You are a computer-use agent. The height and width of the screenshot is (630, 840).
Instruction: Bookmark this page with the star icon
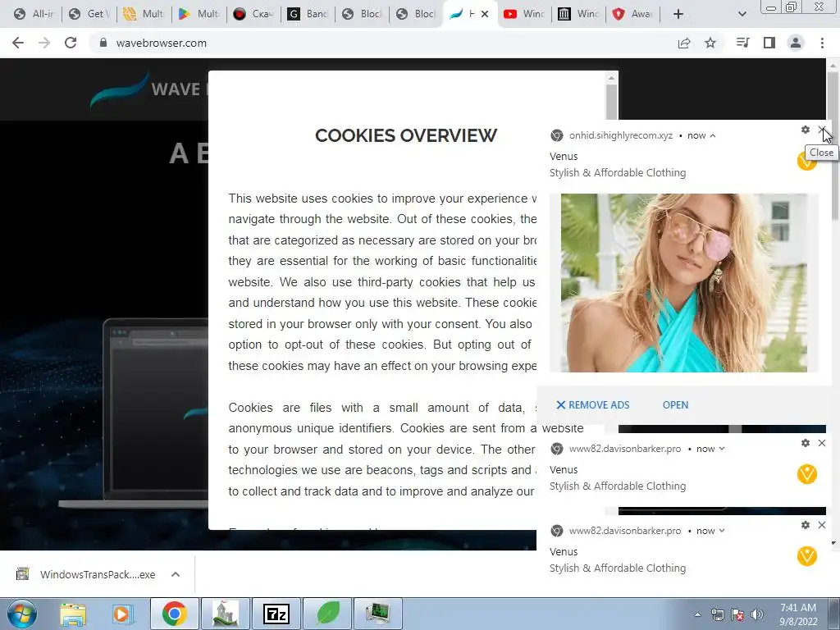click(x=710, y=43)
